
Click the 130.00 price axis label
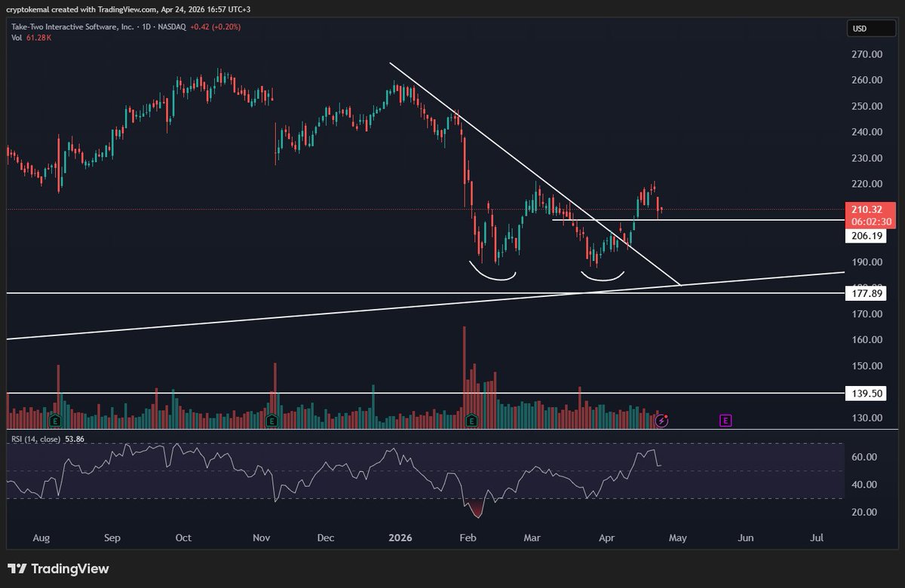point(867,418)
